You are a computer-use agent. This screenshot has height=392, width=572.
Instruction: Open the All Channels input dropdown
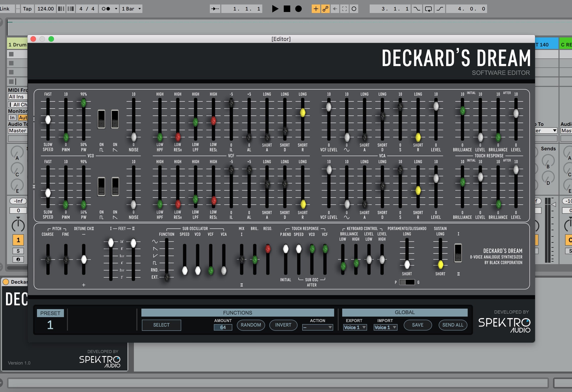[x=17, y=105]
